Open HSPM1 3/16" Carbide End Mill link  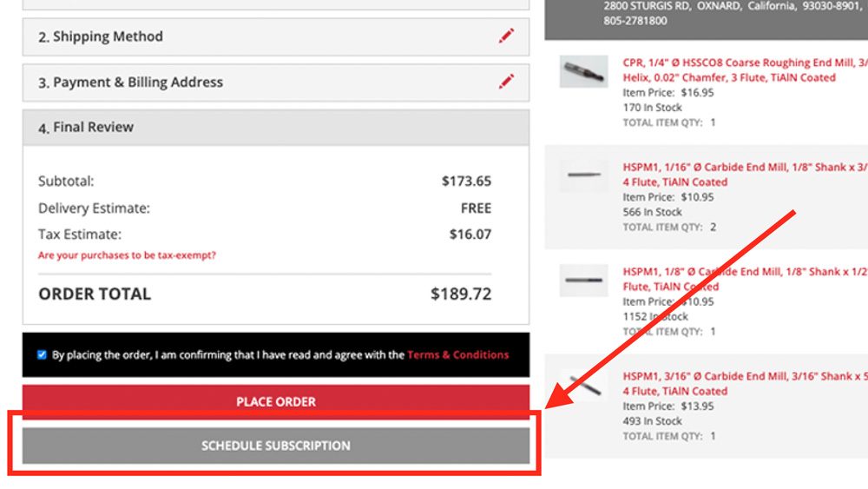point(745,383)
